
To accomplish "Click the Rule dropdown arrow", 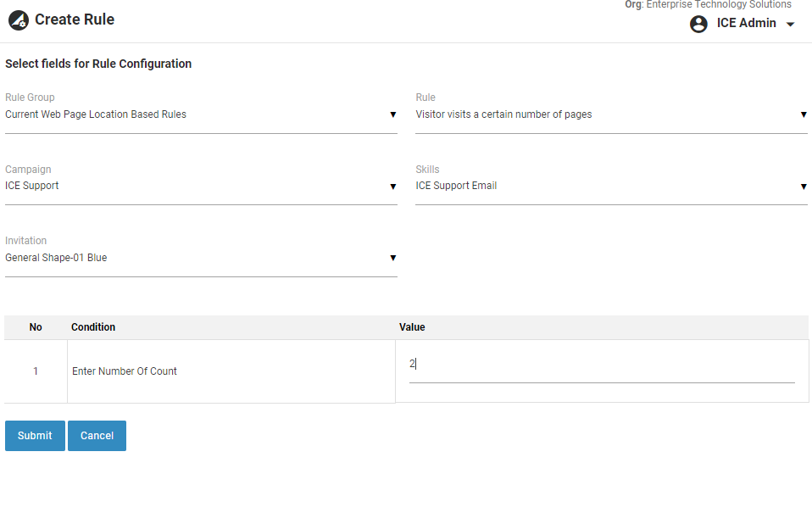I will tap(803, 114).
